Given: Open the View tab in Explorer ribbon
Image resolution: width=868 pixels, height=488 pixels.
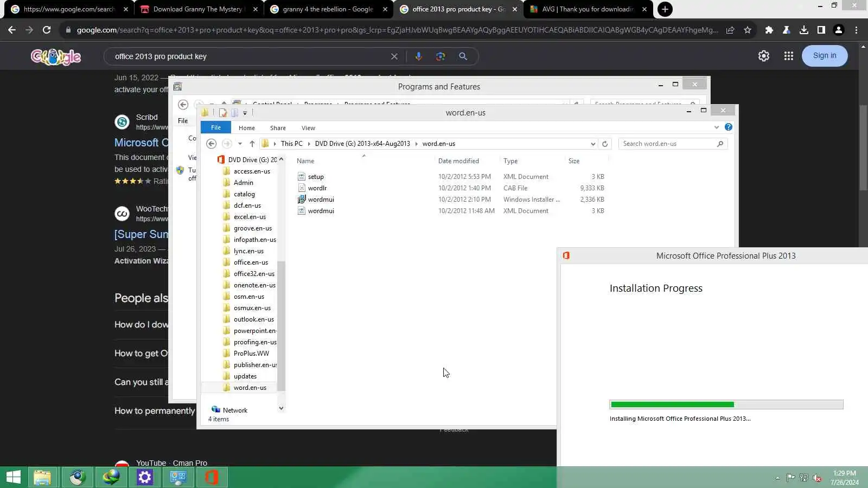Looking at the screenshot, I should (308, 128).
